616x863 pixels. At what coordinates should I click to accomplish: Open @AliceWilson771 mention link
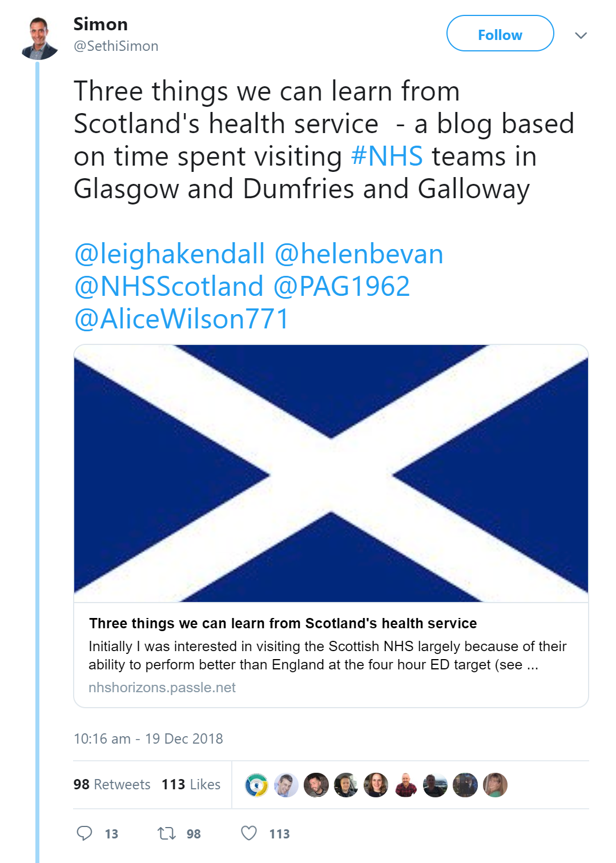pyautogui.click(x=182, y=319)
